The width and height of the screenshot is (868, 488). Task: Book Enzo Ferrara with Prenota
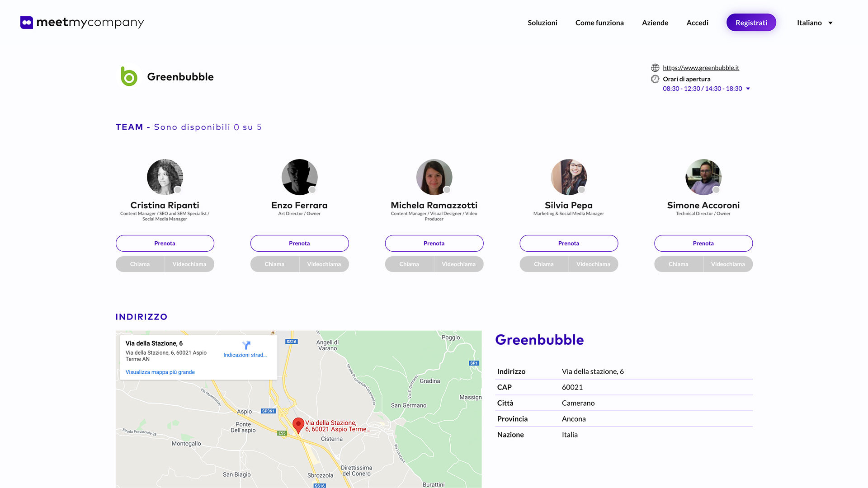(300, 243)
